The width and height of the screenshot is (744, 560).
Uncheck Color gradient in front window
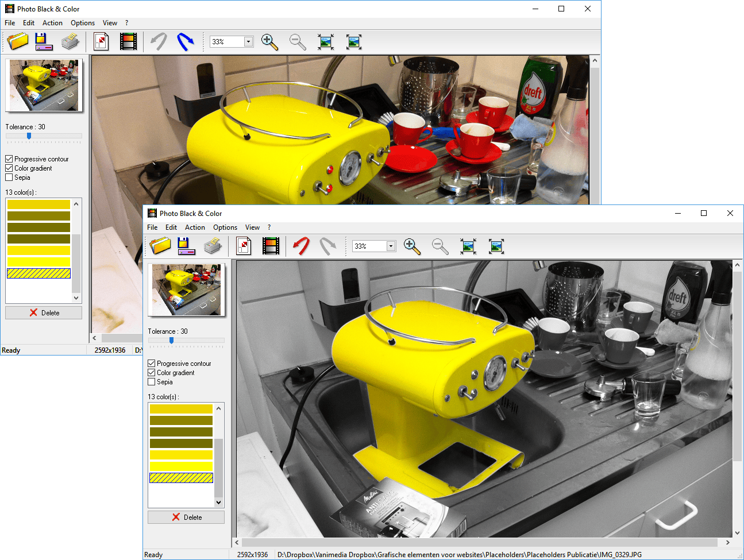[x=152, y=373]
